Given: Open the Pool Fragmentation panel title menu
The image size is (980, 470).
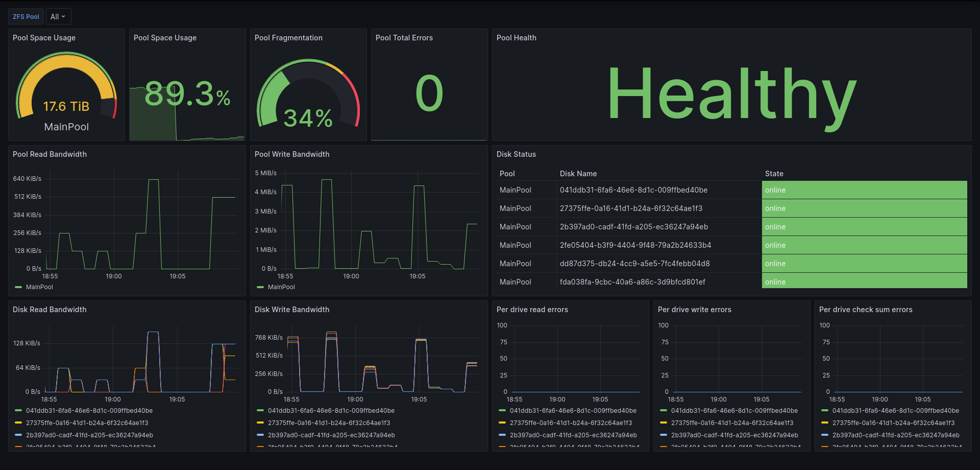Looking at the screenshot, I should 288,38.
